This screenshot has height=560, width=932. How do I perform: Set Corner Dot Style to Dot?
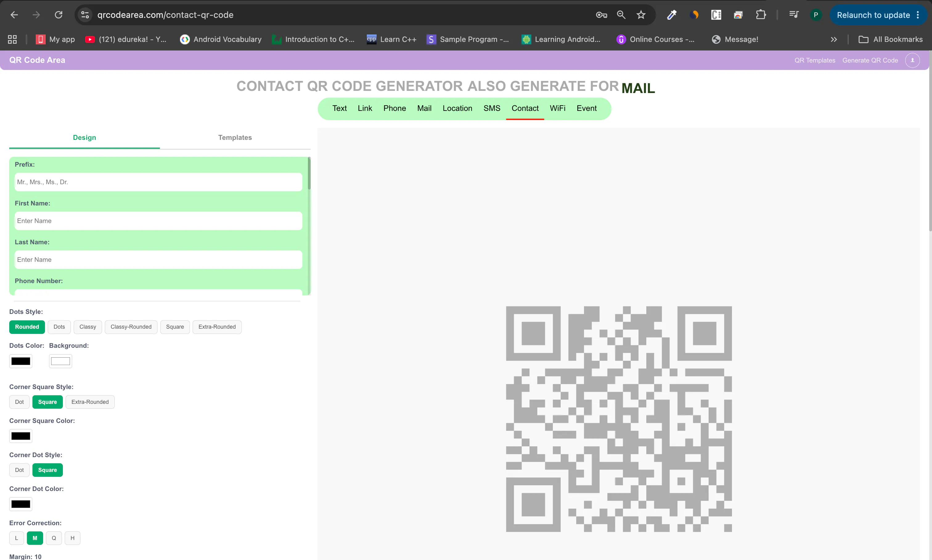[19, 470]
